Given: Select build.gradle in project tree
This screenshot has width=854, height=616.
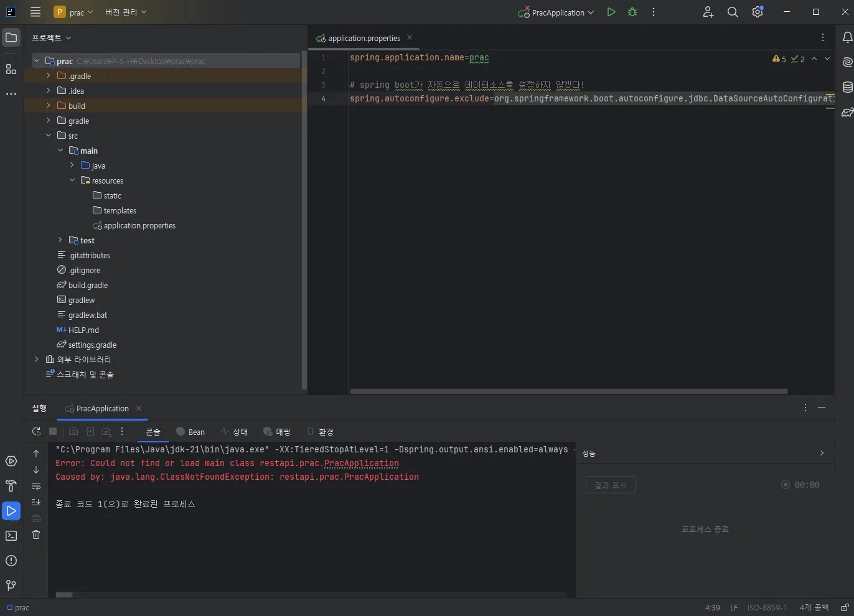Looking at the screenshot, I should [88, 285].
